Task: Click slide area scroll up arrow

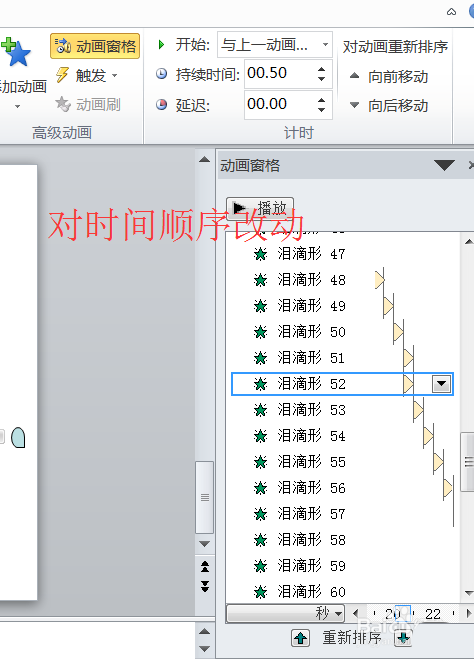Action: coord(205,159)
